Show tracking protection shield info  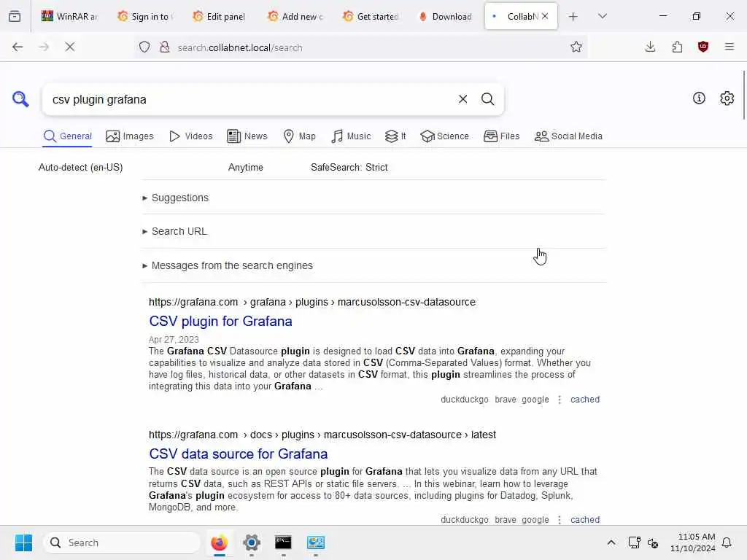pyautogui.click(x=144, y=47)
